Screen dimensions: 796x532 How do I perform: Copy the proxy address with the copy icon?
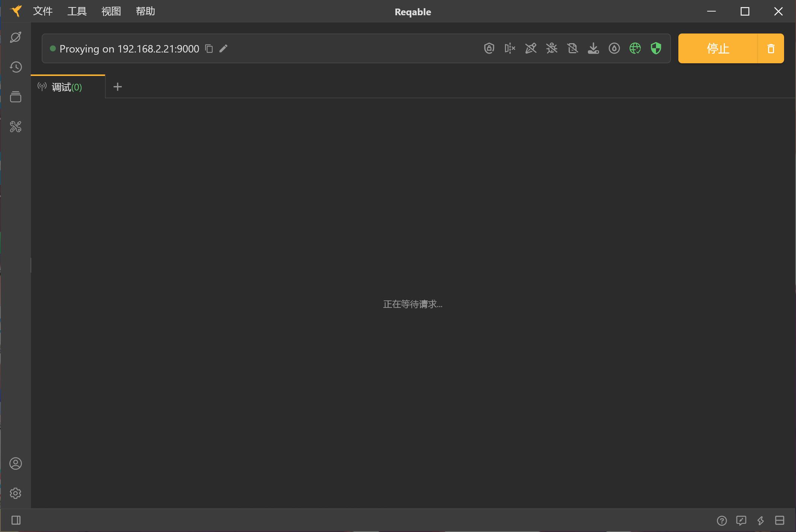[209, 49]
